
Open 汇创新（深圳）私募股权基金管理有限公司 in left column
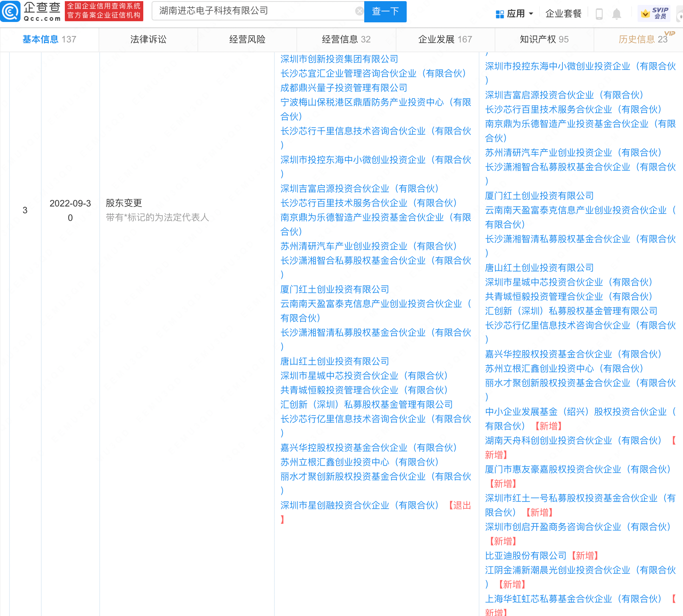click(367, 405)
